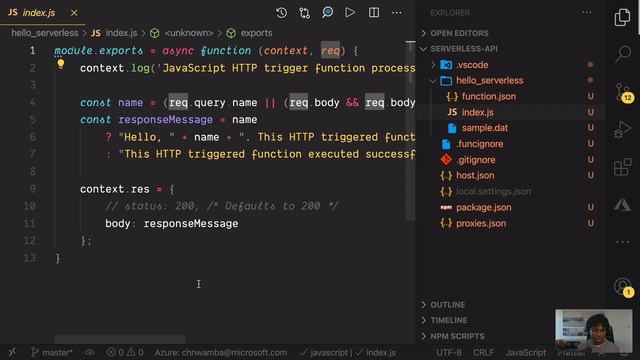Open editor more actions ellipsis
640x360 pixels.
397,13
